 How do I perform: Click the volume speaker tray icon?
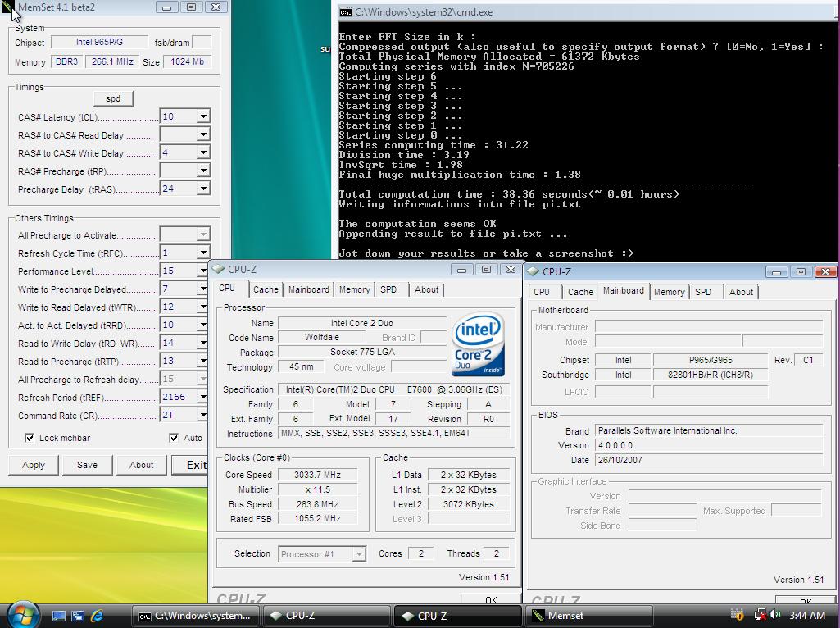coord(775,615)
